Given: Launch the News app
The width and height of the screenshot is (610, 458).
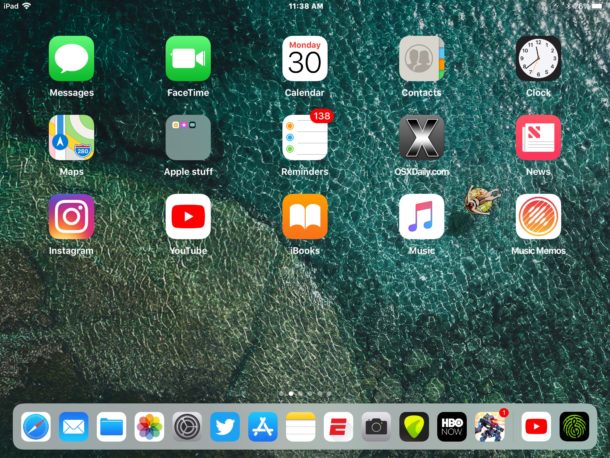Looking at the screenshot, I should click(x=538, y=137).
